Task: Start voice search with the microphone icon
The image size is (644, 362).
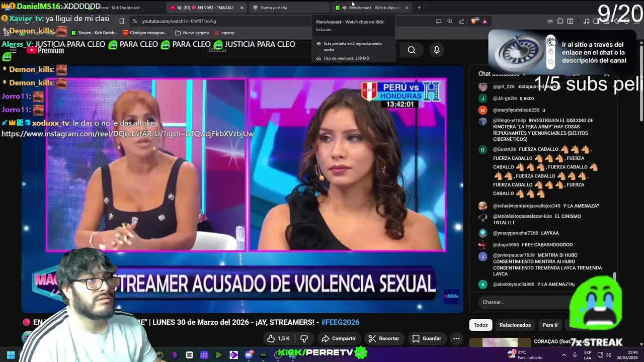Action: (437, 50)
